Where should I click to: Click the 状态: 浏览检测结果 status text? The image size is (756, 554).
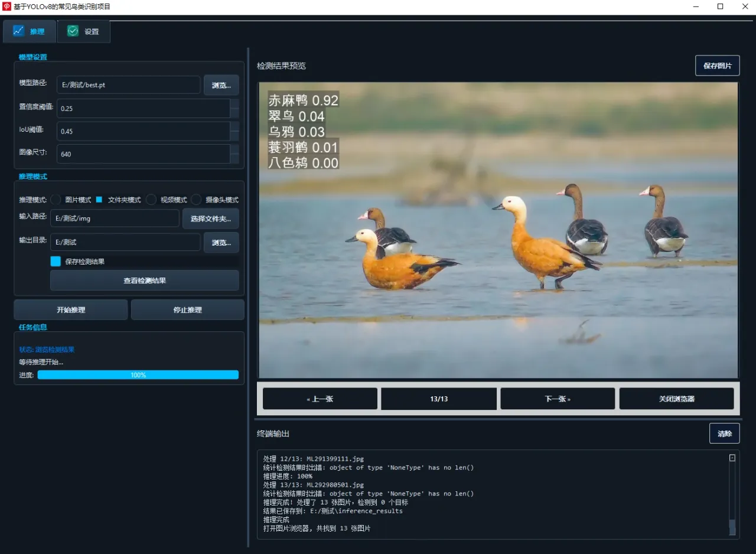click(47, 350)
